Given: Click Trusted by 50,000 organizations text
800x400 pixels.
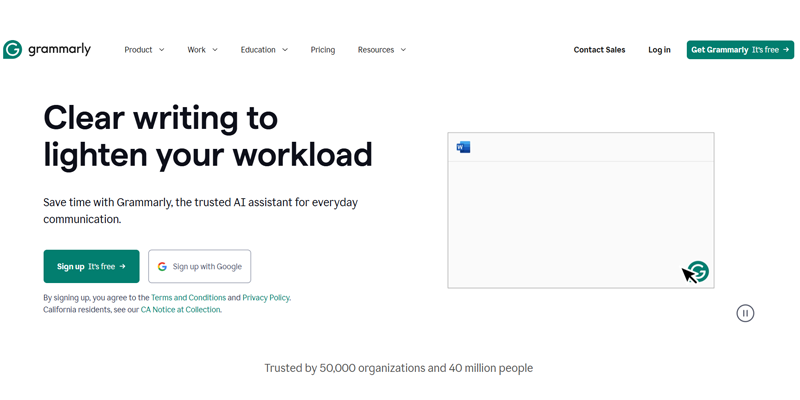Looking at the screenshot, I should pos(398,368).
